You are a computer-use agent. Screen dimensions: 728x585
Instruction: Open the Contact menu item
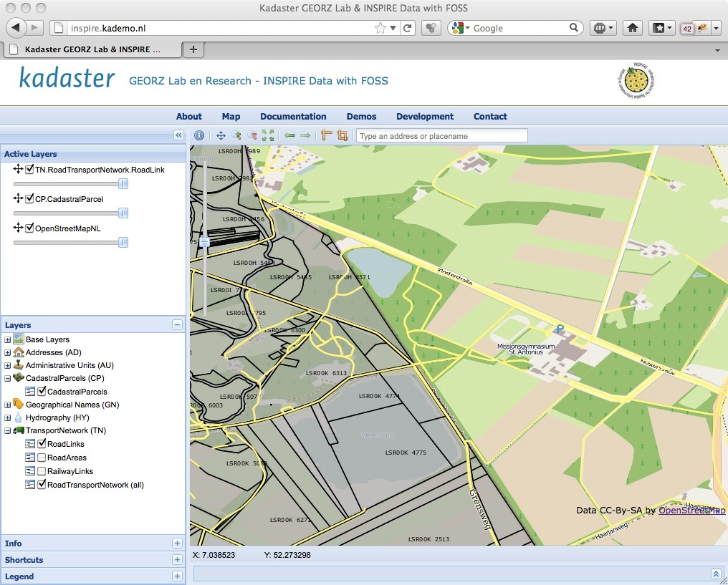pos(490,117)
